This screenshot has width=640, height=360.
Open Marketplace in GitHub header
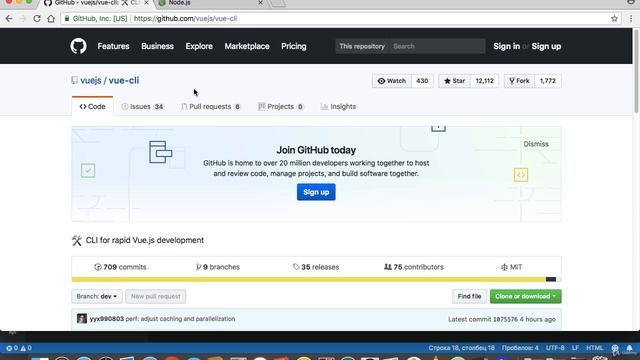(x=247, y=46)
